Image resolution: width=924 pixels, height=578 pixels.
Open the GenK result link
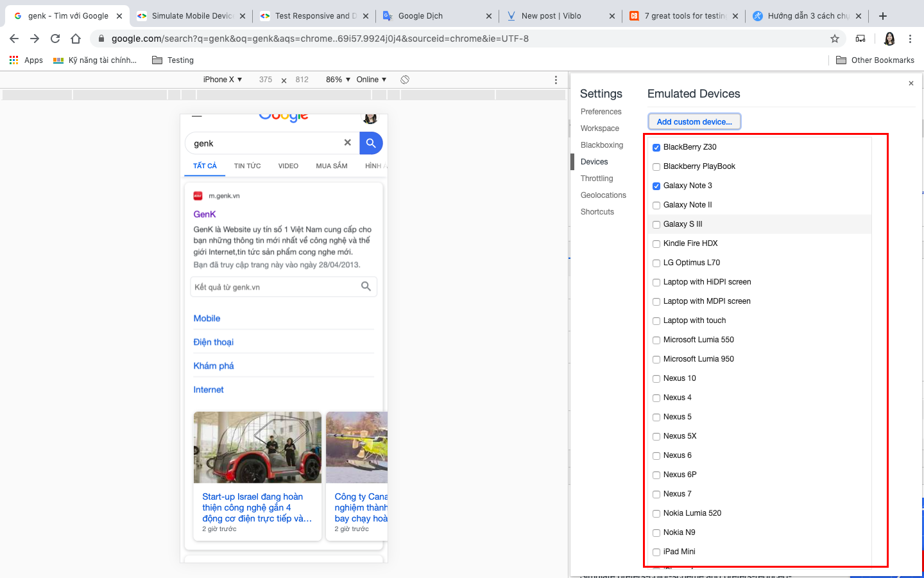pos(205,214)
